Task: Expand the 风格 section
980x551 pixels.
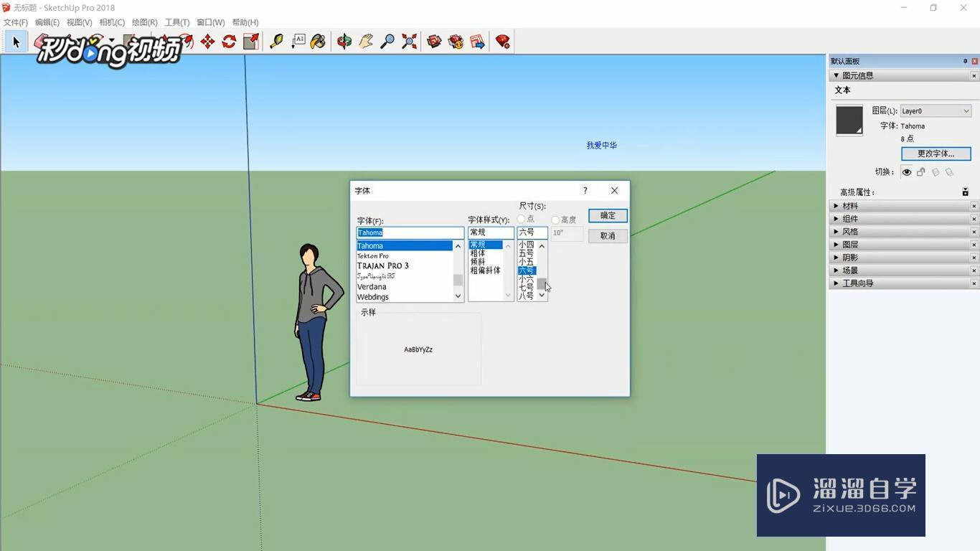Action: [x=836, y=232]
